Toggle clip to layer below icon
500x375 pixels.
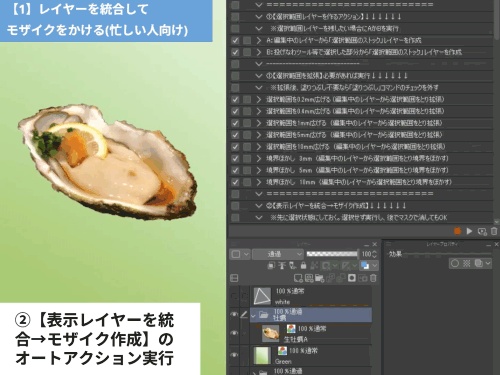271,266
